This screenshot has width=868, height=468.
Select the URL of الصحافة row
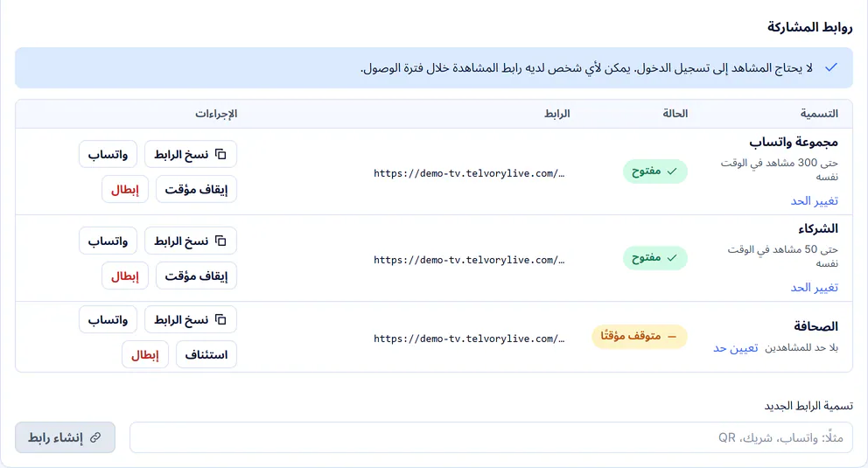click(469, 339)
